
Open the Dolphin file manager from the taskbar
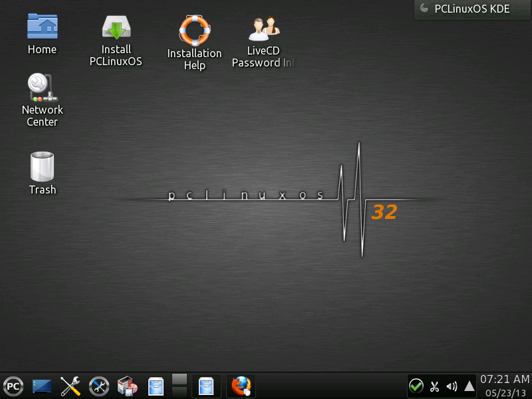(155, 386)
